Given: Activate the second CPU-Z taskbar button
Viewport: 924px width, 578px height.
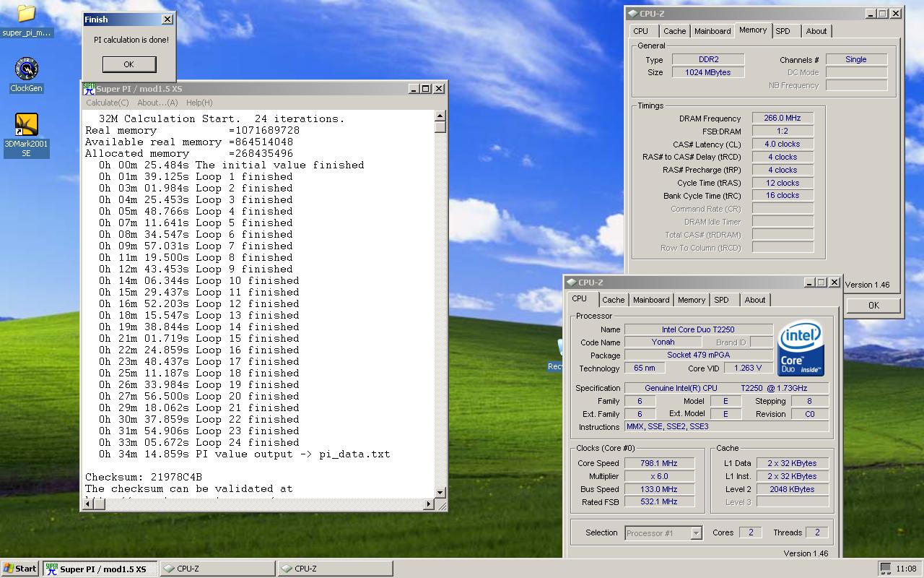Looking at the screenshot, I should [336, 569].
